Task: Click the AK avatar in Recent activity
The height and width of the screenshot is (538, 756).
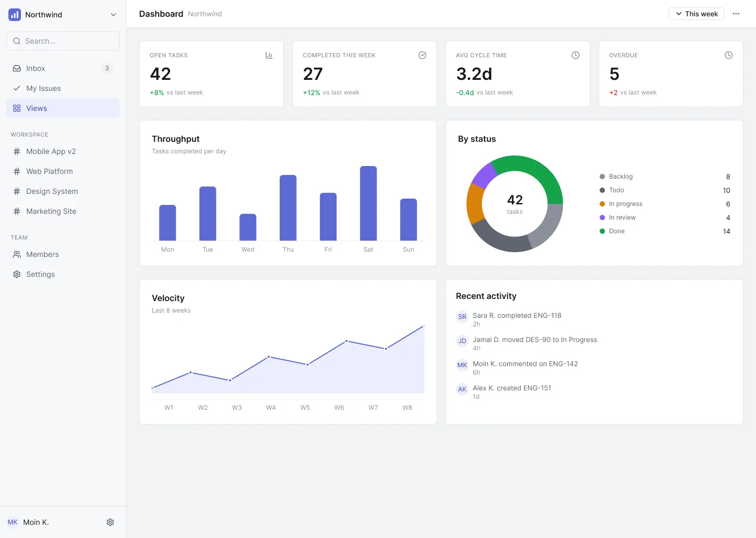Action: (462, 389)
